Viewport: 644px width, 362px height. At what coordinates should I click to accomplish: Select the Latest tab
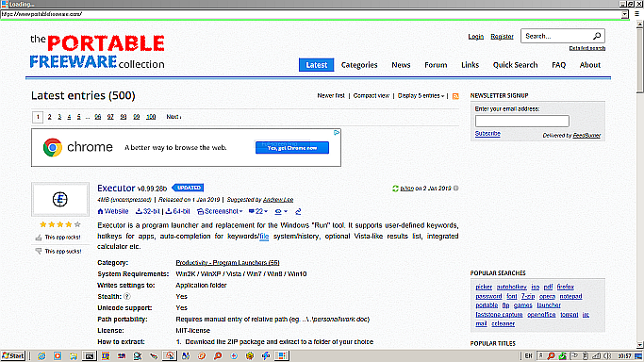[316, 65]
